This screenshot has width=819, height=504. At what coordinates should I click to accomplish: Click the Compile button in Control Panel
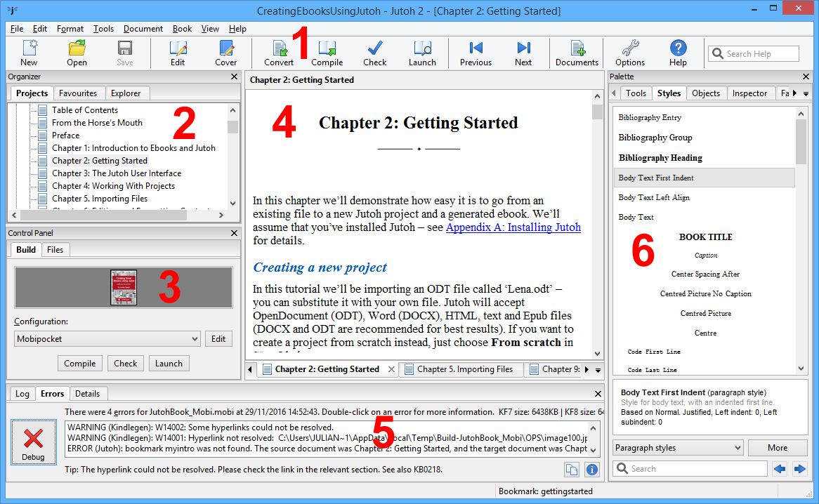80,364
